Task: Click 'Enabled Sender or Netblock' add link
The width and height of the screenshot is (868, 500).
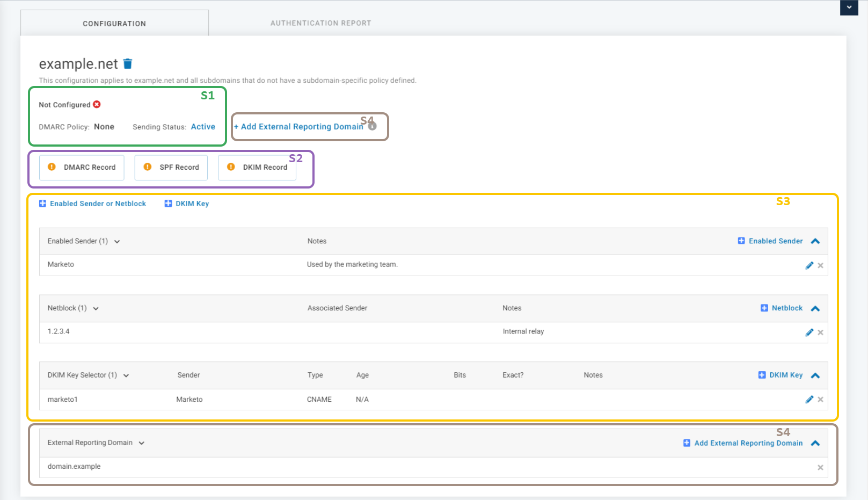Action: (x=92, y=204)
